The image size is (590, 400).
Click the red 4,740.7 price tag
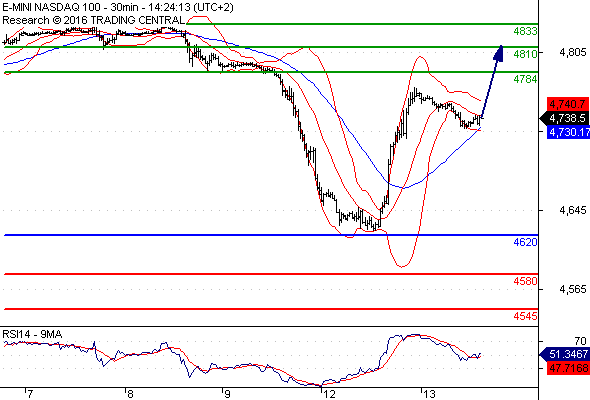(568, 104)
